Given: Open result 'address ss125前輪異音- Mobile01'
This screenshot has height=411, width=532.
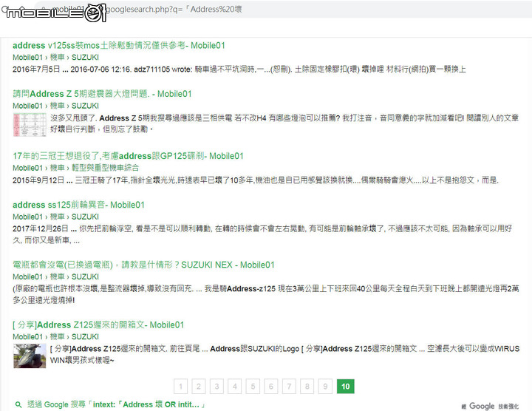Looking at the screenshot, I should pyautogui.click(x=78, y=205).
